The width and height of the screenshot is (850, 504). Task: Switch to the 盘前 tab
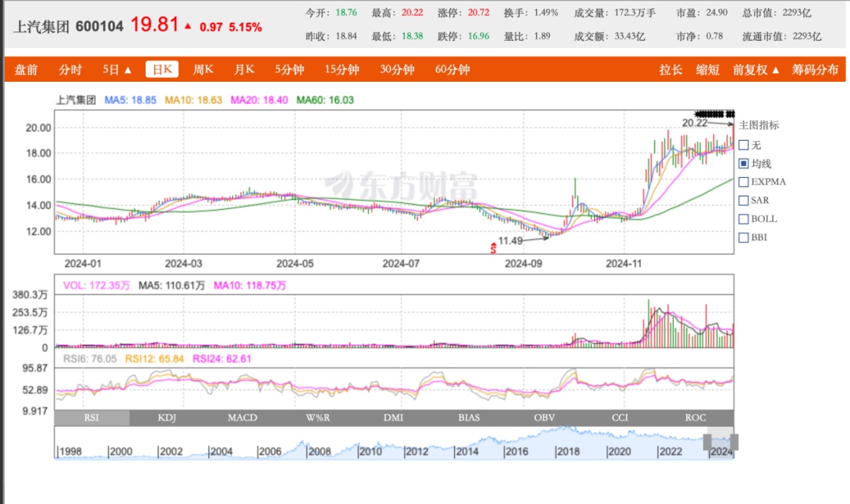pos(26,69)
